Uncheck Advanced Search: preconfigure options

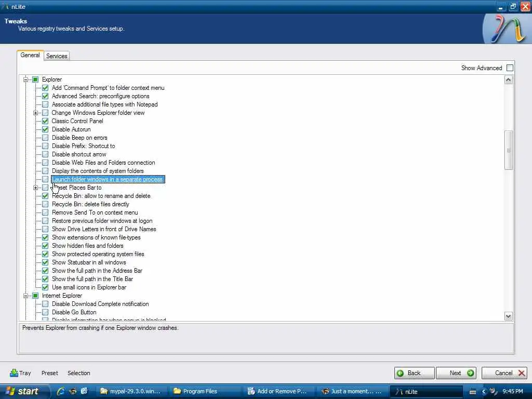tap(45, 96)
